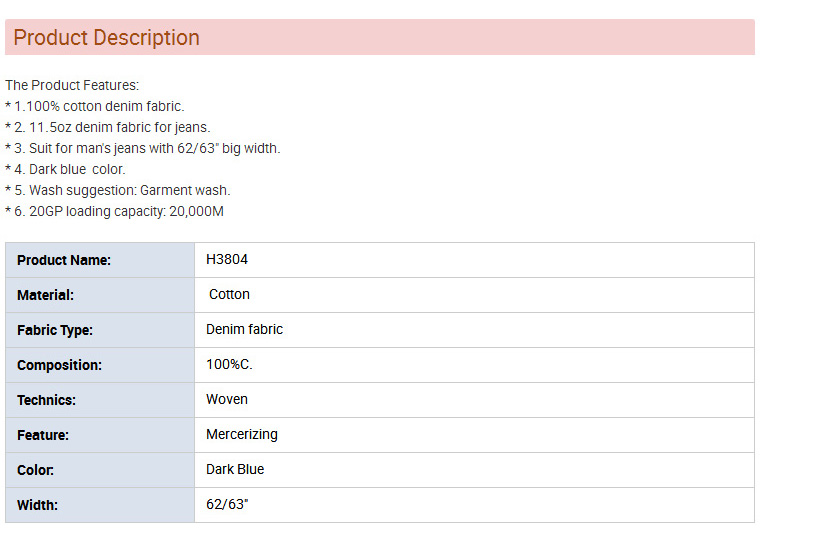This screenshot has width=821, height=538.
Task: Click the H3804 value cell
Action: [474, 260]
